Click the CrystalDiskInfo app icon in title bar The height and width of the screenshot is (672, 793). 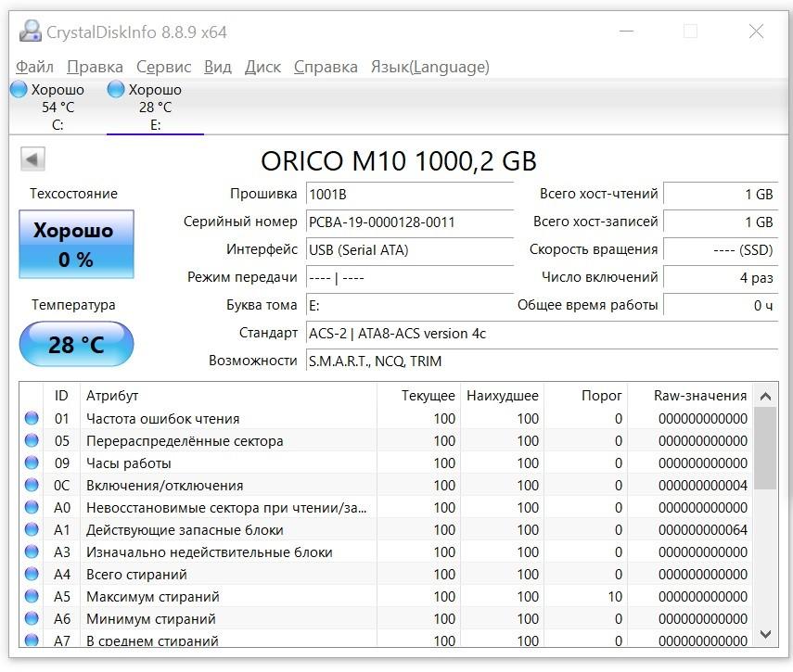pos(30,32)
